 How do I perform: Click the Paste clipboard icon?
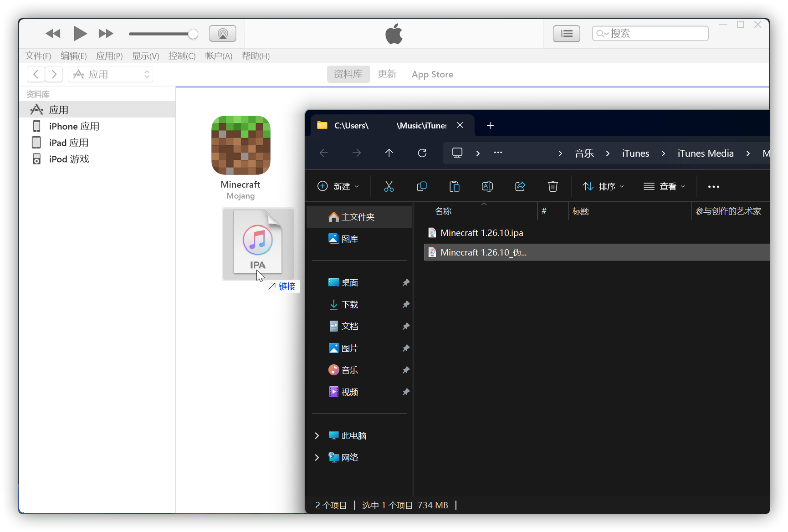454,186
